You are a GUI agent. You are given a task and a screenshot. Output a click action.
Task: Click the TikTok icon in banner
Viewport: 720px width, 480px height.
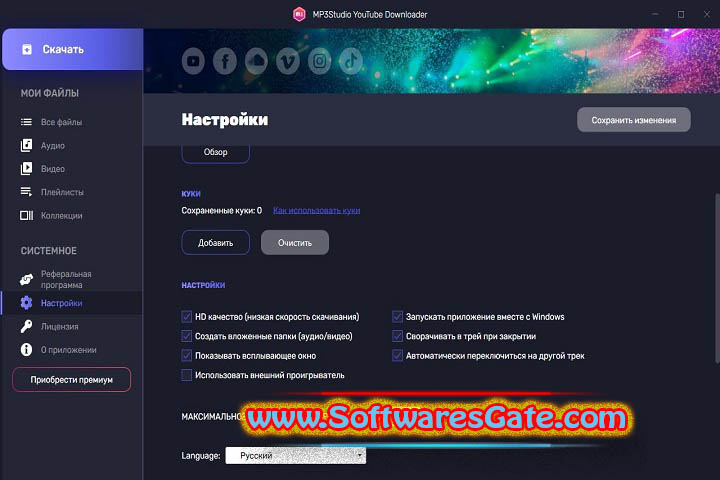click(x=351, y=61)
